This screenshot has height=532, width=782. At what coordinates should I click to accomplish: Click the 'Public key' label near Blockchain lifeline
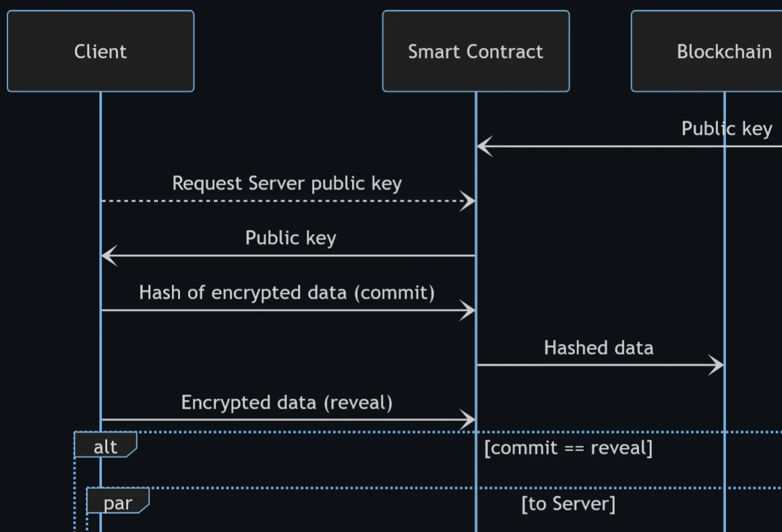727,129
